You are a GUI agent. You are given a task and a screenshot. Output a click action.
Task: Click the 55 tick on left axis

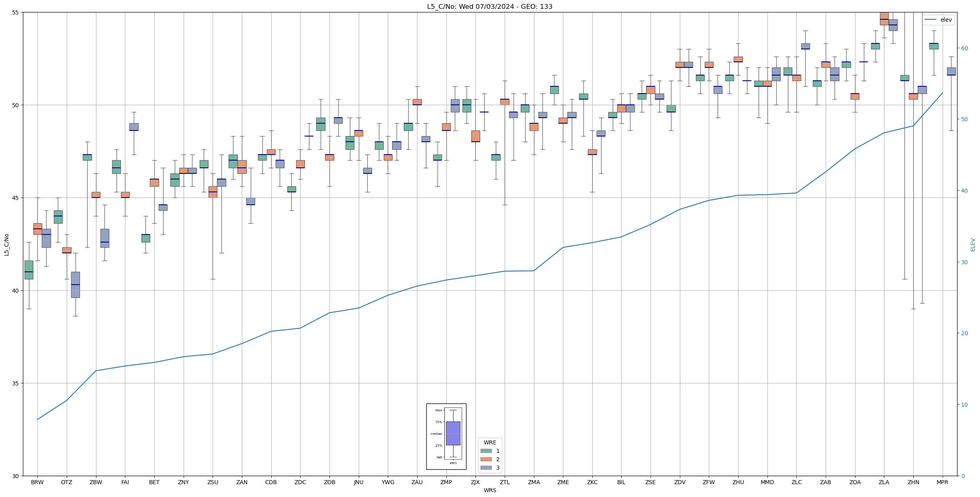(x=16, y=12)
